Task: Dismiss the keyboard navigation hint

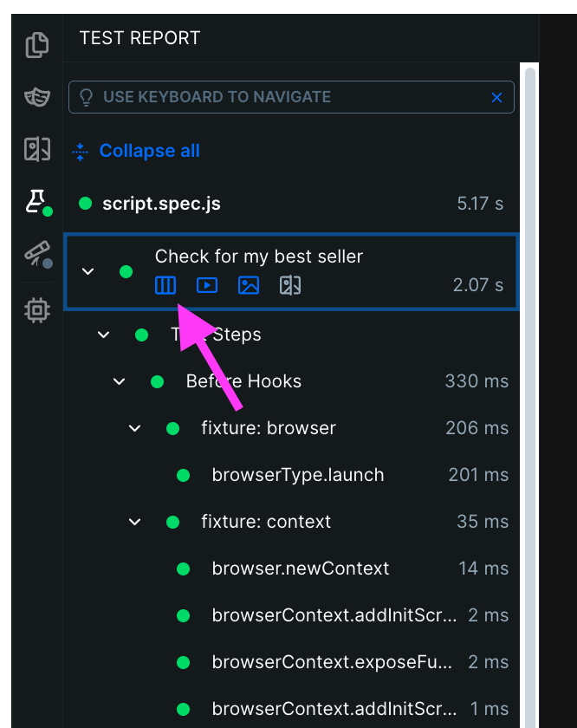Action: point(496,97)
